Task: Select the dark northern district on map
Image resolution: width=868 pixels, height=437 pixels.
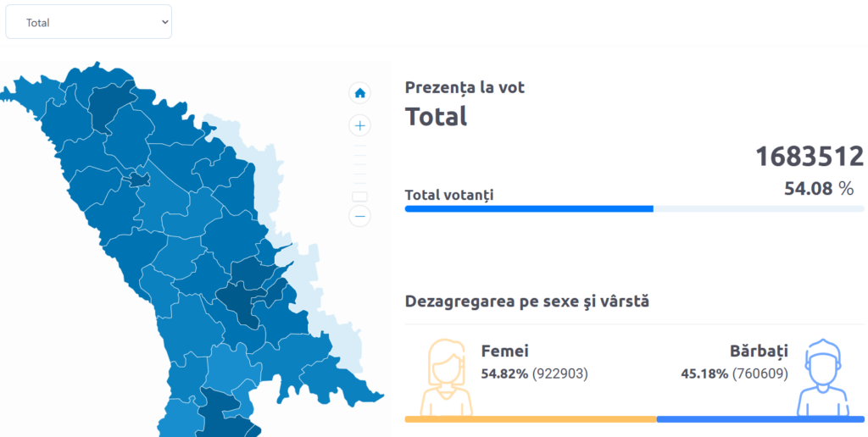Action: point(111,105)
